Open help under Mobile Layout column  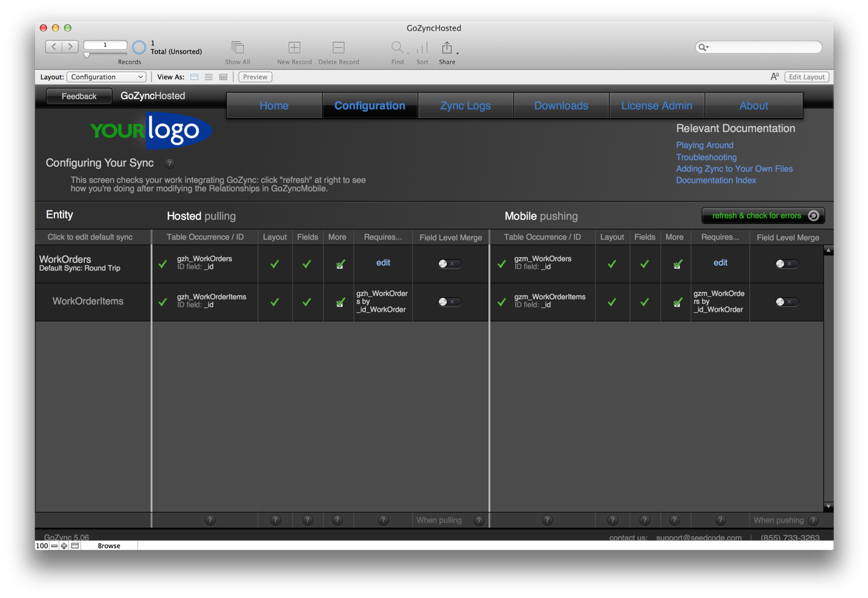coord(613,520)
